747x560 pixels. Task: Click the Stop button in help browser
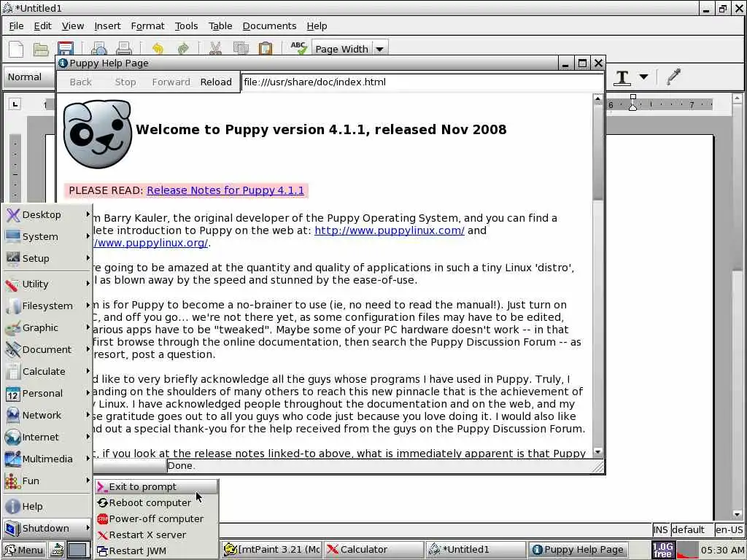point(125,82)
